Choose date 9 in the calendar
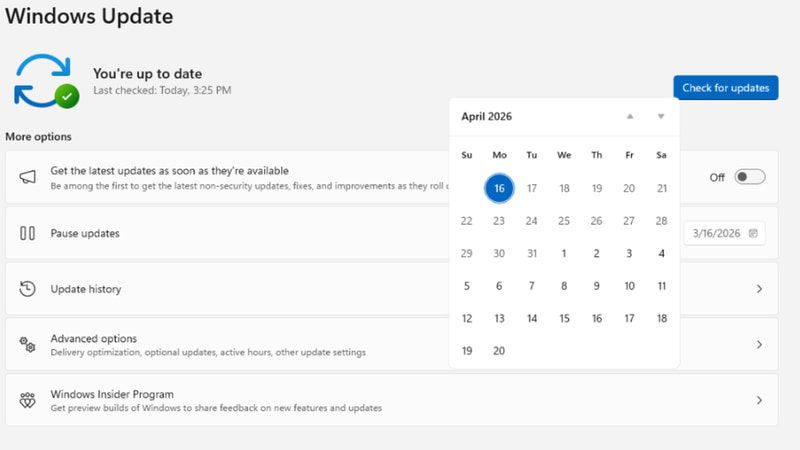Image resolution: width=800 pixels, height=450 pixels. coord(596,286)
